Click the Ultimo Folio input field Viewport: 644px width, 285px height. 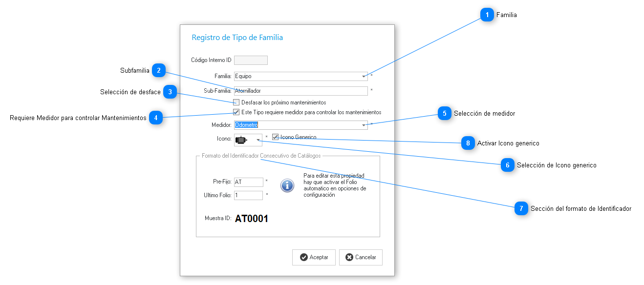[x=248, y=195]
